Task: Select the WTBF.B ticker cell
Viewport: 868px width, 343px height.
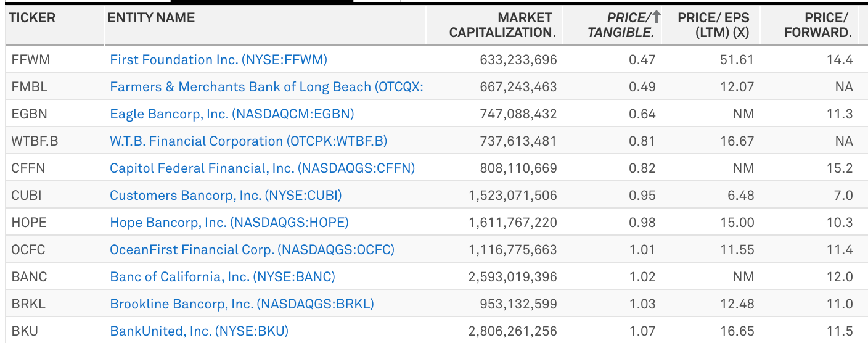Action: tap(35, 141)
